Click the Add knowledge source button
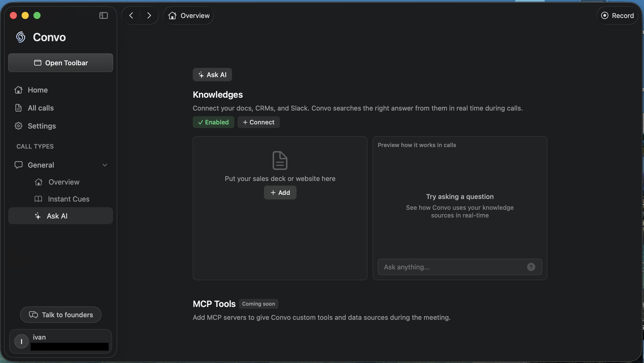The width and height of the screenshot is (644, 363). [280, 193]
